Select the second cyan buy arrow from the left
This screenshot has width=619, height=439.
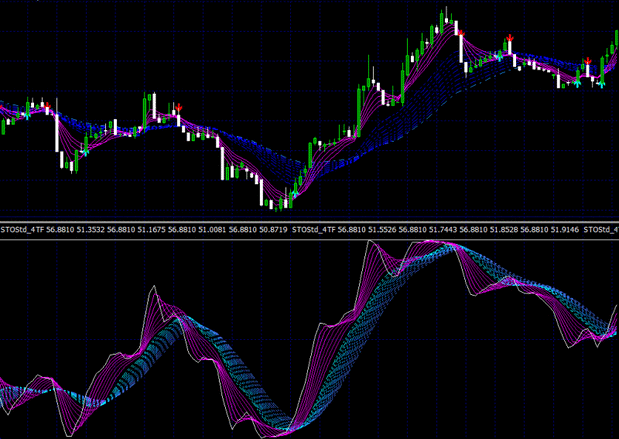click(x=84, y=152)
